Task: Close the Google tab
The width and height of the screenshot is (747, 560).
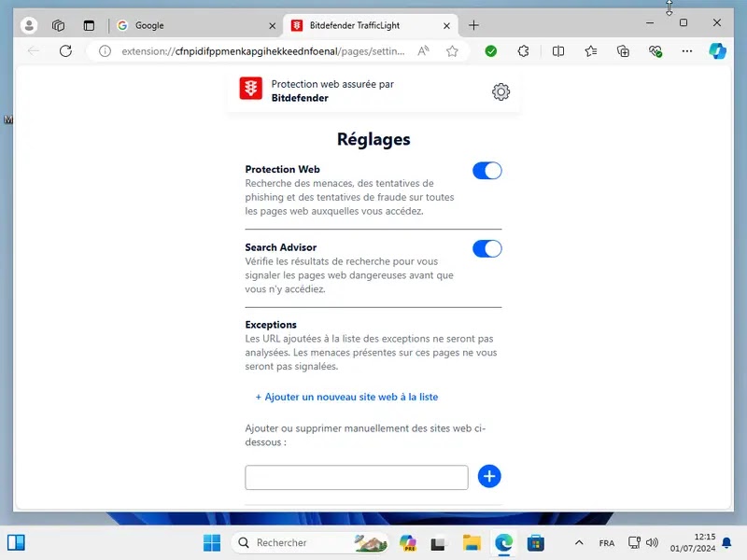Action: [x=272, y=26]
